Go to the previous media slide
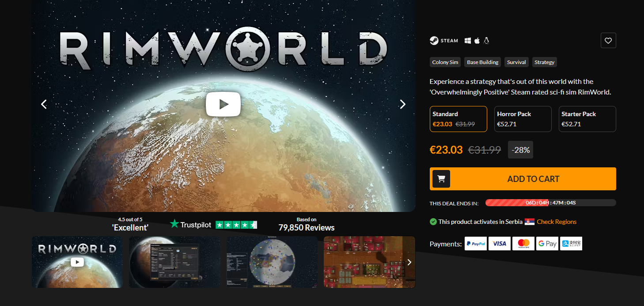 click(44, 104)
